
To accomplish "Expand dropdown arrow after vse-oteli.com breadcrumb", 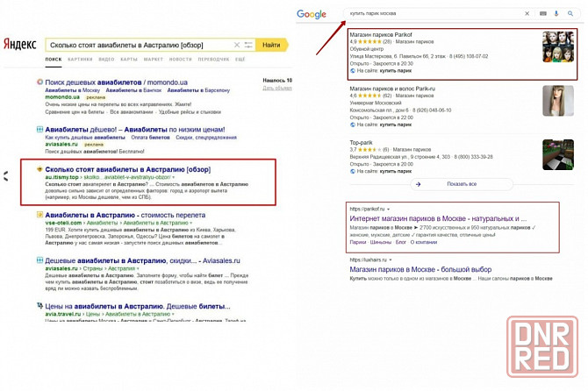I will pos(190,223).
